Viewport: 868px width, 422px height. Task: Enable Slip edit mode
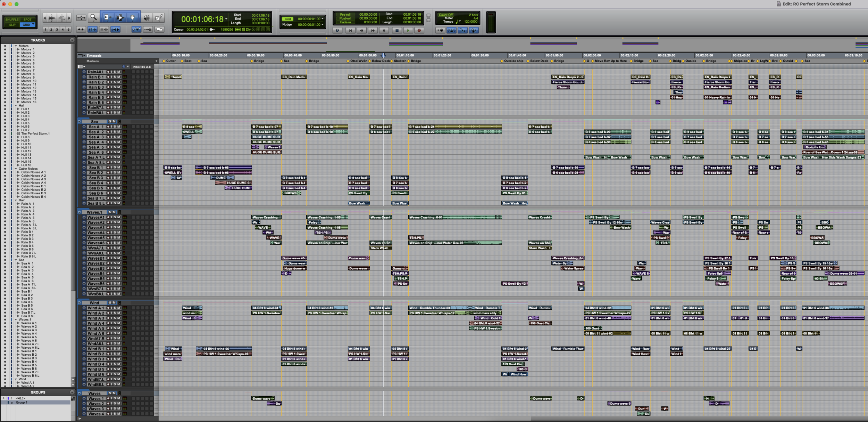point(12,25)
